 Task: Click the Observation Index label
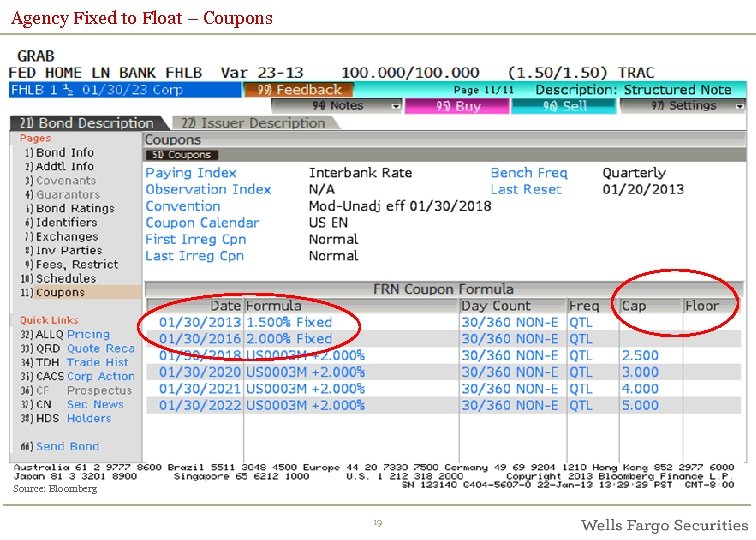208,189
